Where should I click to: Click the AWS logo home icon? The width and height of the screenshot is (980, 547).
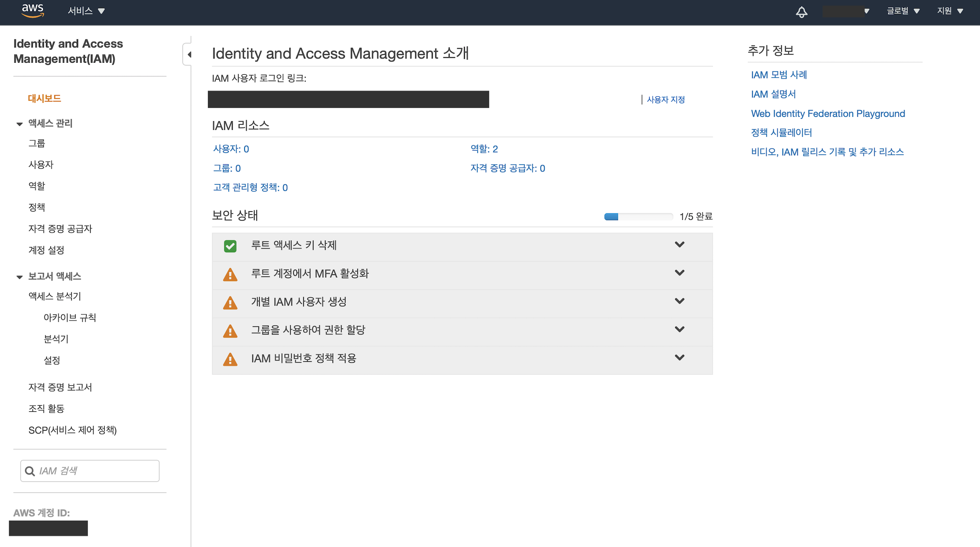(32, 11)
